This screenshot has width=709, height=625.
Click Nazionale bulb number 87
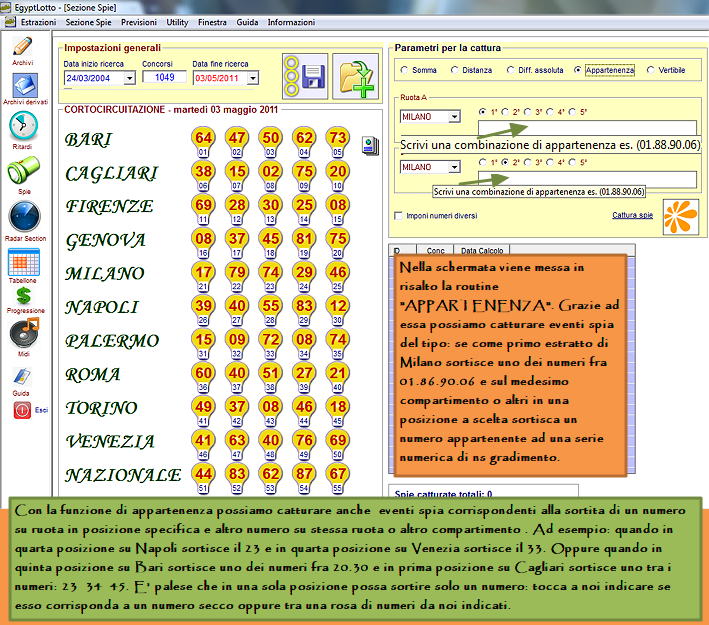(x=304, y=474)
